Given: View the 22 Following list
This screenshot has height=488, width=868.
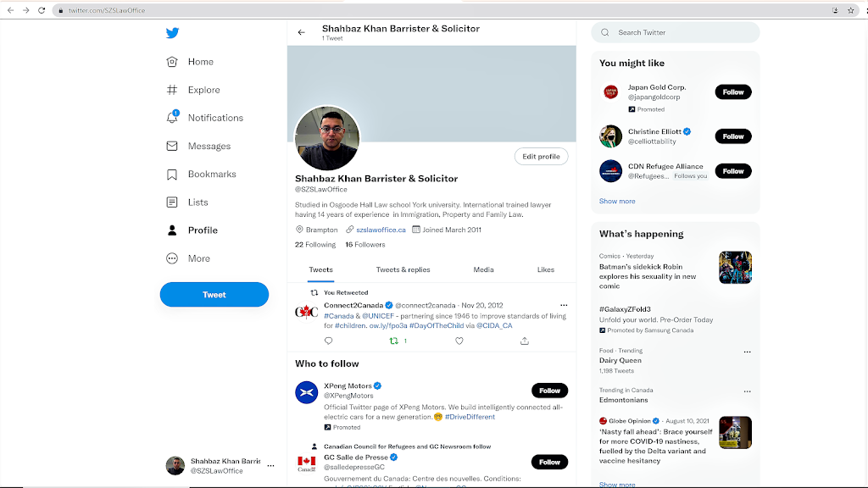Looking at the screenshot, I should click(315, 245).
